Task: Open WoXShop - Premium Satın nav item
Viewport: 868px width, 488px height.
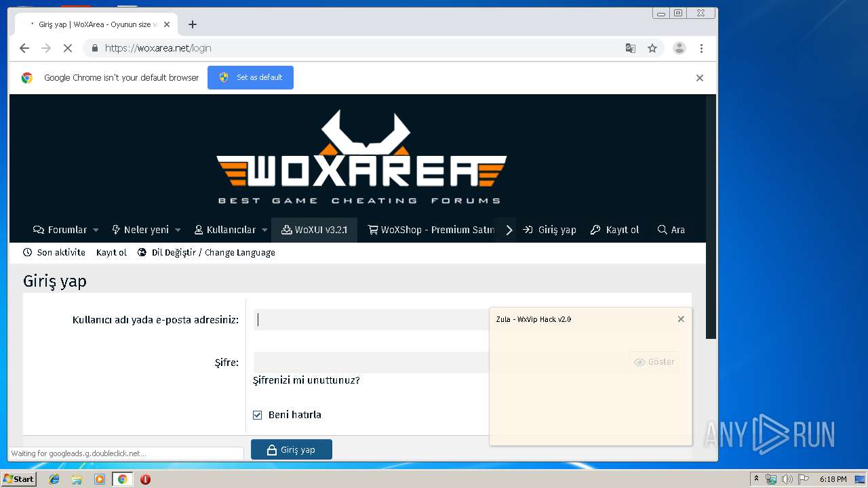Action: [x=431, y=230]
